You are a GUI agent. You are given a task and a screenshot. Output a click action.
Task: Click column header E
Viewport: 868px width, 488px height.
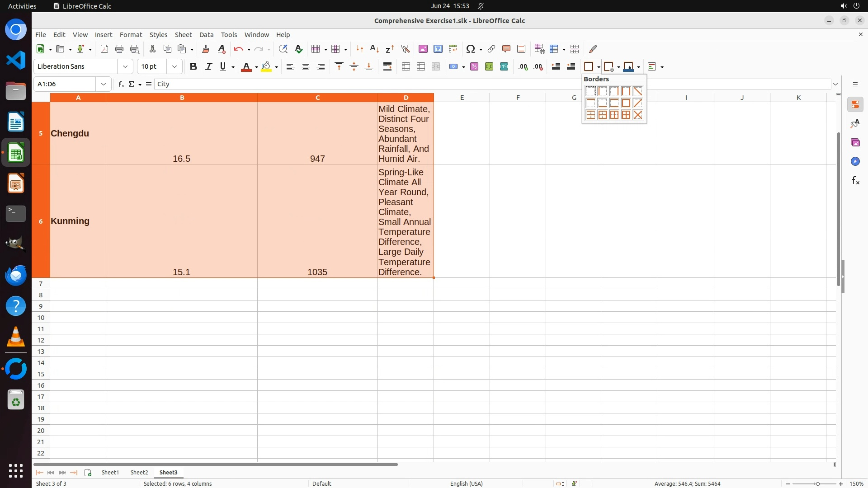[462, 97]
